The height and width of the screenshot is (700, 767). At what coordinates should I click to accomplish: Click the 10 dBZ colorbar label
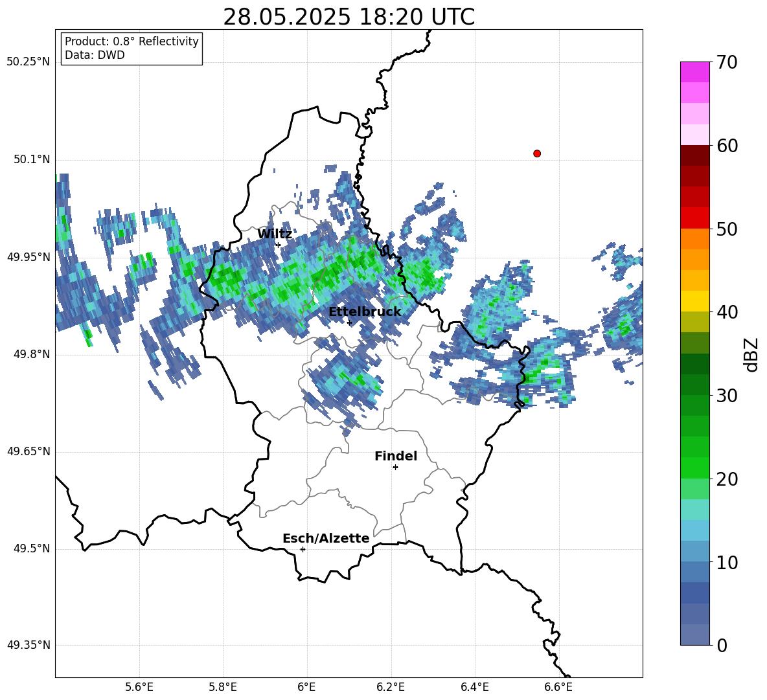(x=727, y=562)
